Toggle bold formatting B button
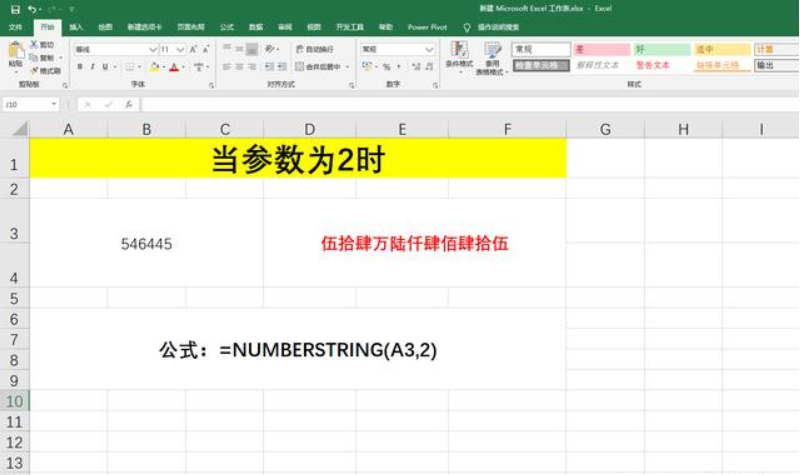 click(79, 67)
